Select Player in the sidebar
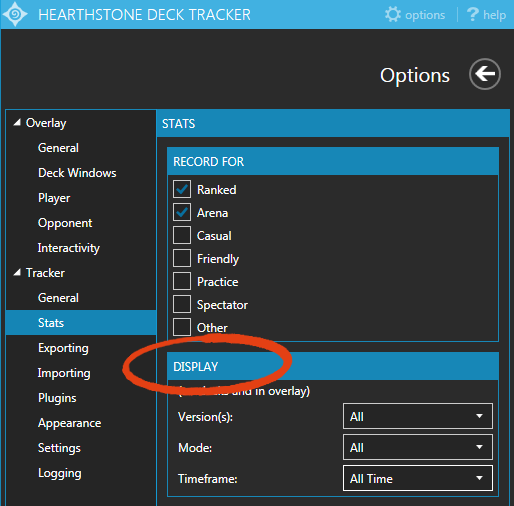Viewport: 514px width, 506px height. [54, 198]
